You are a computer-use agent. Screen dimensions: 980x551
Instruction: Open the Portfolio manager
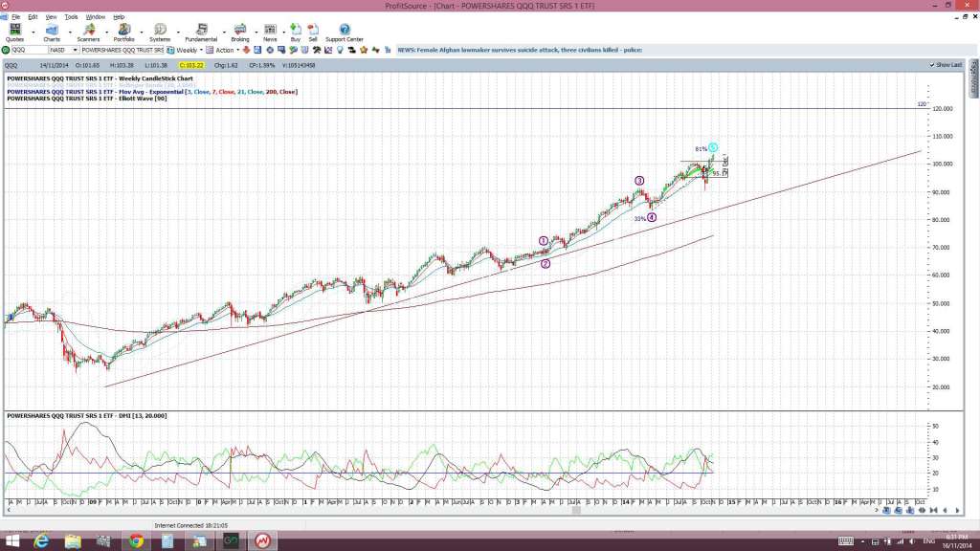(x=123, y=33)
